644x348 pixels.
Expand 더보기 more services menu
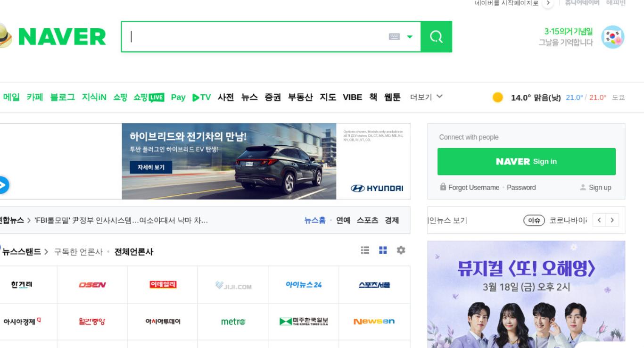click(x=426, y=97)
